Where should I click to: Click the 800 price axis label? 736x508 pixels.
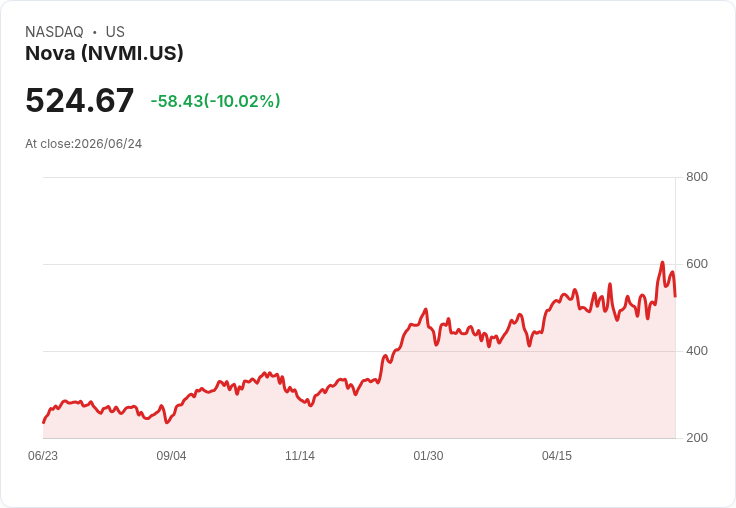[x=697, y=177]
